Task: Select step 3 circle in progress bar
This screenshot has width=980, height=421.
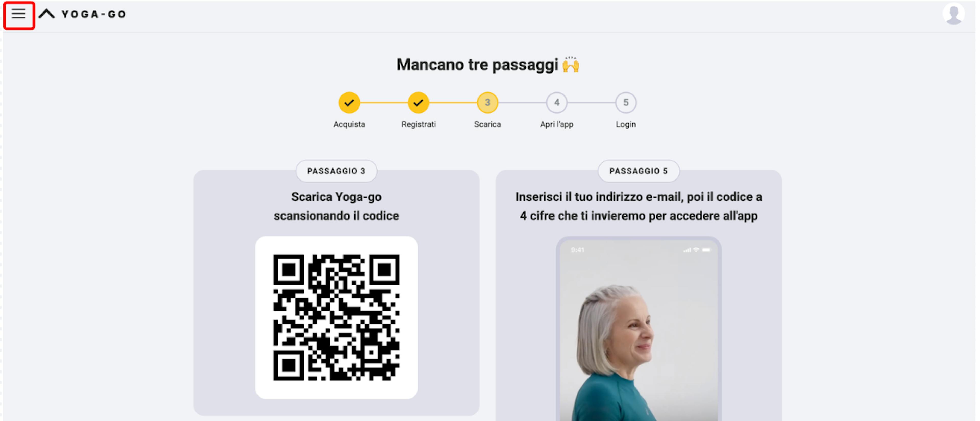Action: coord(487,103)
